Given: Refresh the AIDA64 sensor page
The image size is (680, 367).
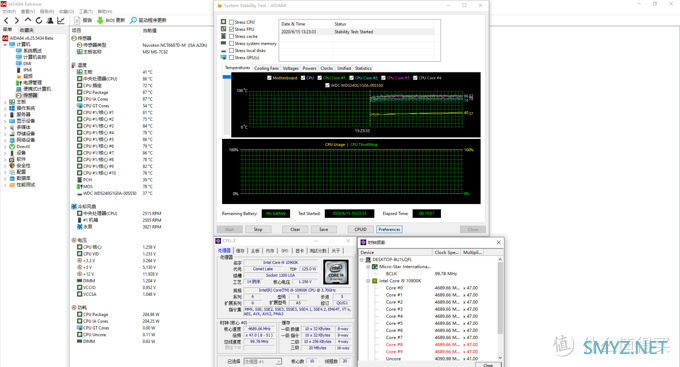Looking at the screenshot, I should 39,20.
